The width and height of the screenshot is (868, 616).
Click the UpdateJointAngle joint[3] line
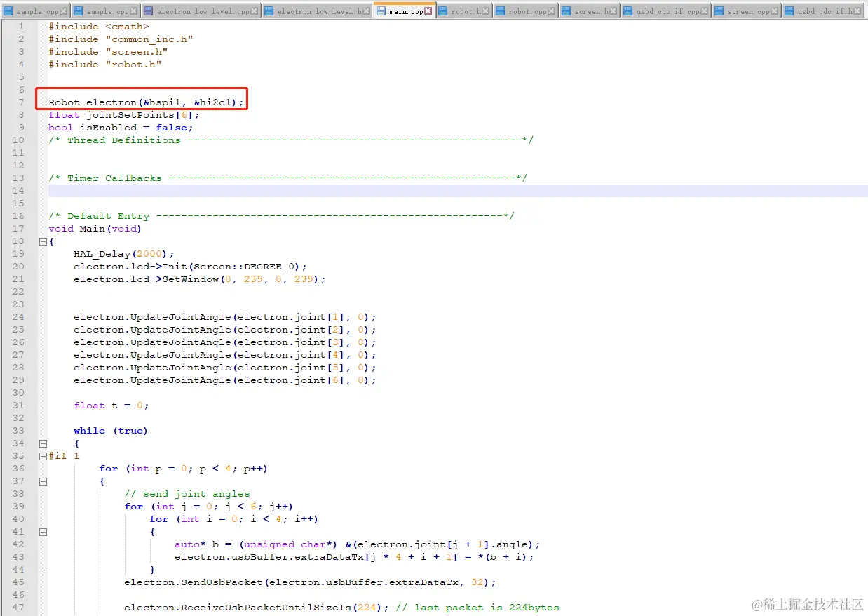[x=225, y=342]
